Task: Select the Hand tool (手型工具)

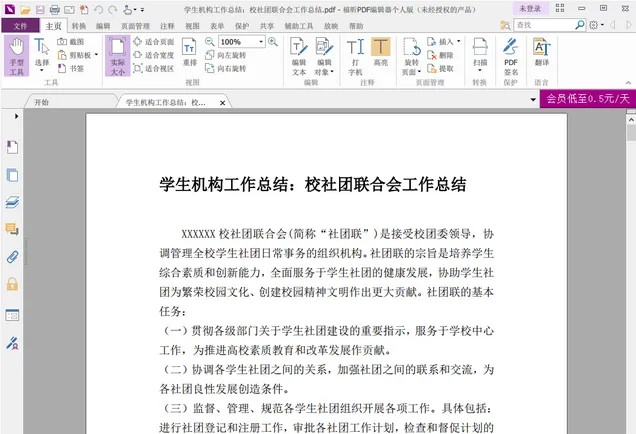Action: pyautogui.click(x=17, y=56)
